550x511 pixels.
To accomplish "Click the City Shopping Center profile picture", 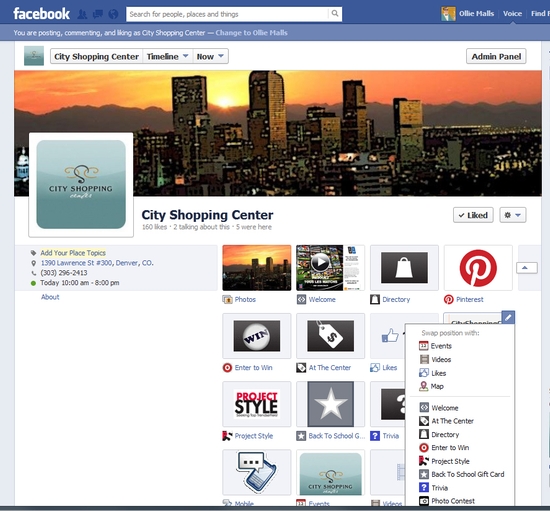I will point(81,184).
